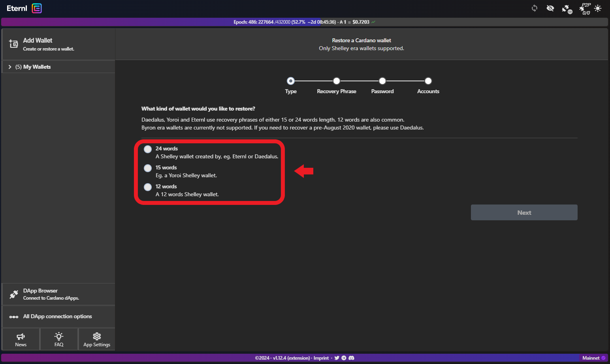The width and height of the screenshot is (610, 364).
Task: Open the Discord link in footer
Action: 351,358
